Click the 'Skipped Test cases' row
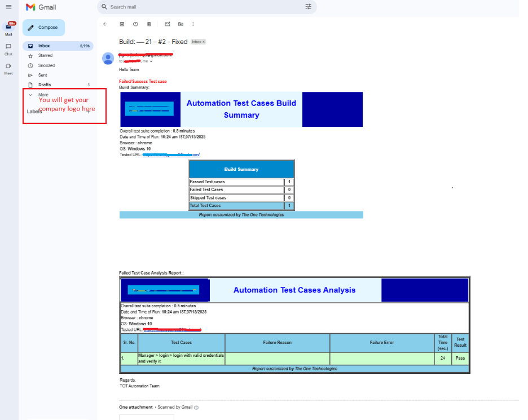This screenshot has height=420, width=528. [x=241, y=198]
